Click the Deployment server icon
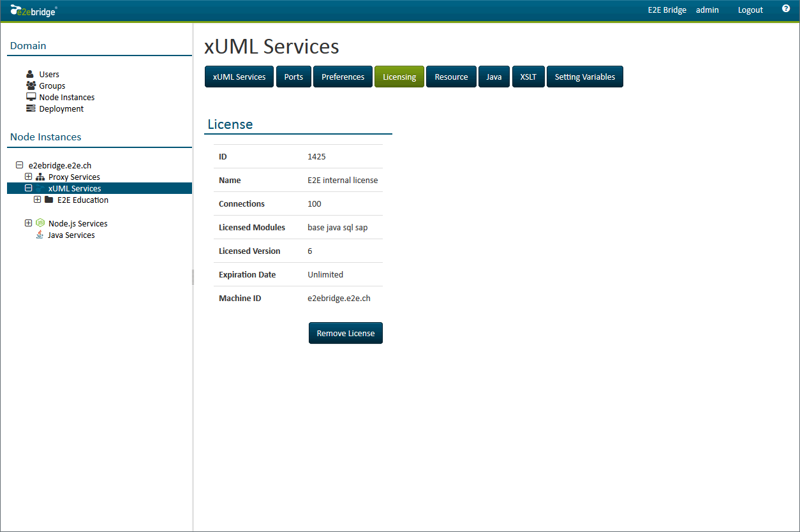800x532 pixels. [x=31, y=108]
